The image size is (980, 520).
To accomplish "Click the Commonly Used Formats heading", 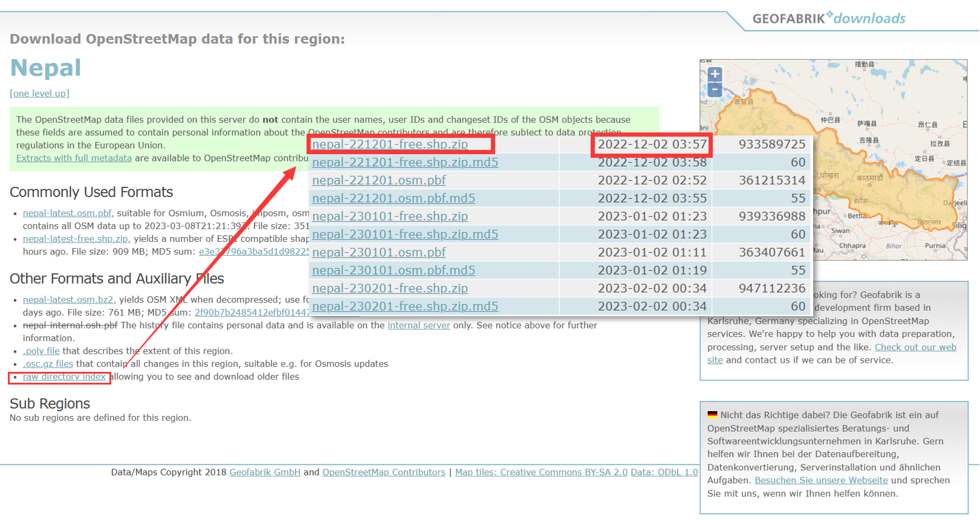I will click(91, 192).
